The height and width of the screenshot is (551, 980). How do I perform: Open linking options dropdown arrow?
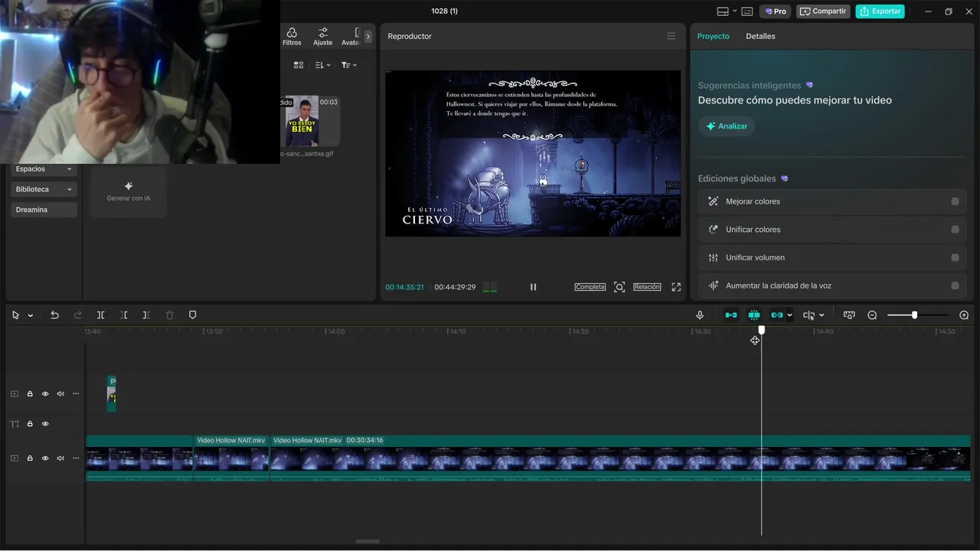pos(789,315)
